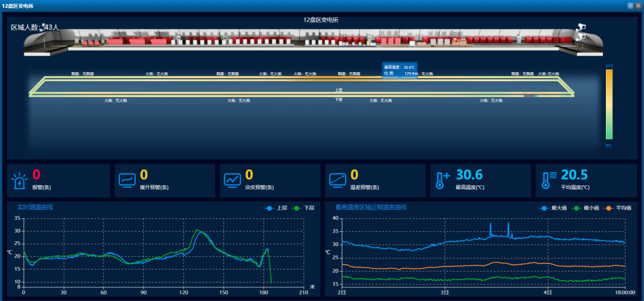
Task: Click the temperature-difference warning (温差预警) icon
Action: click(338, 180)
